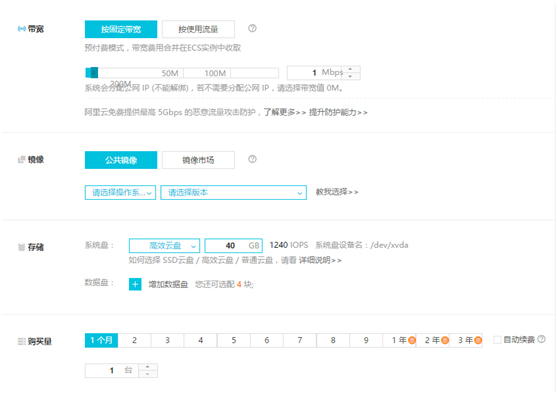Image resolution: width=558 pixels, height=395 pixels.
Task: Expand the 高效云盘 system disk type dropdown
Action: tap(164, 246)
